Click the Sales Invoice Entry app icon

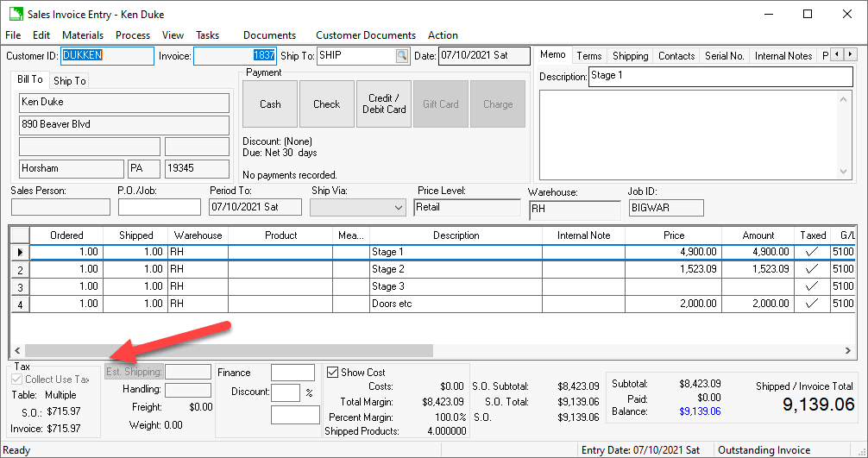(x=16, y=14)
